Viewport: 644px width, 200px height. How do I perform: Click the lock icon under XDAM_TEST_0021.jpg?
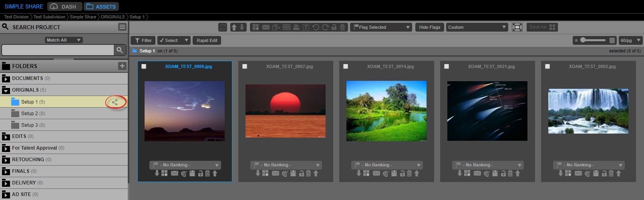pyautogui.click(x=503, y=174)
